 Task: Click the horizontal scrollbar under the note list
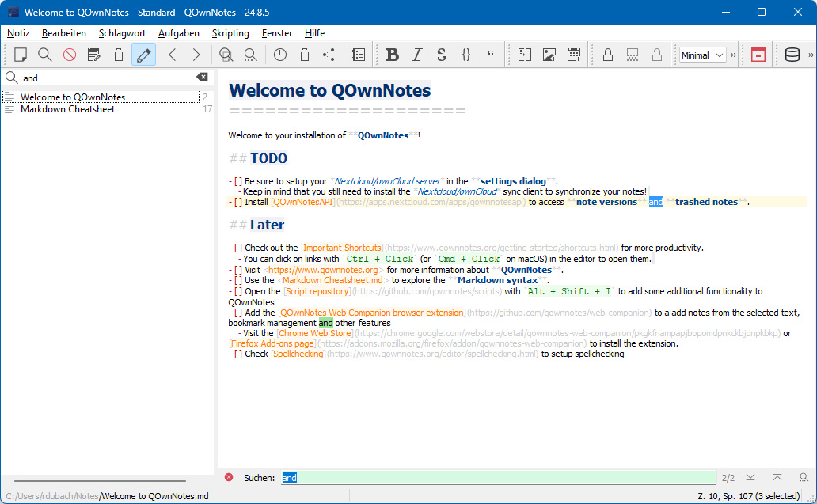(x=100, y=480)
